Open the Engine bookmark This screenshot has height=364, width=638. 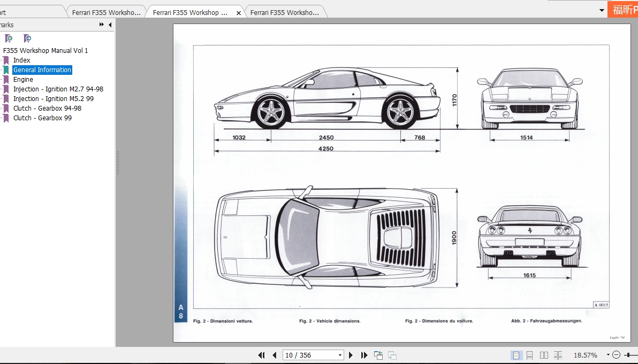22,79
